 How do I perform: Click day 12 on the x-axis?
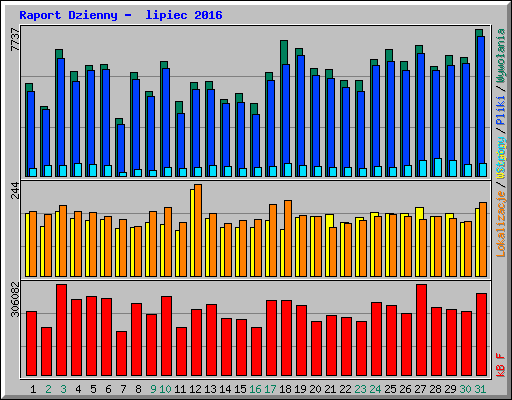[195, 389]
